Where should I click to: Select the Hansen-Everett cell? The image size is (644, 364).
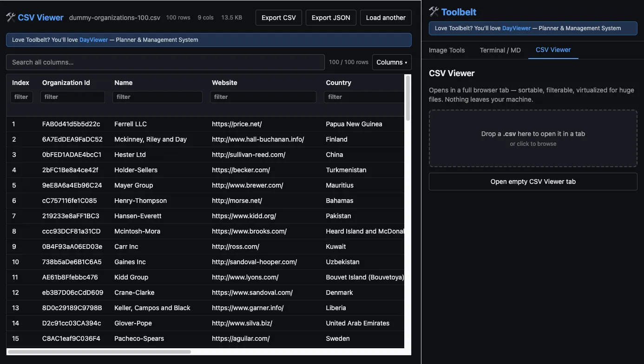tap(138, 216)
